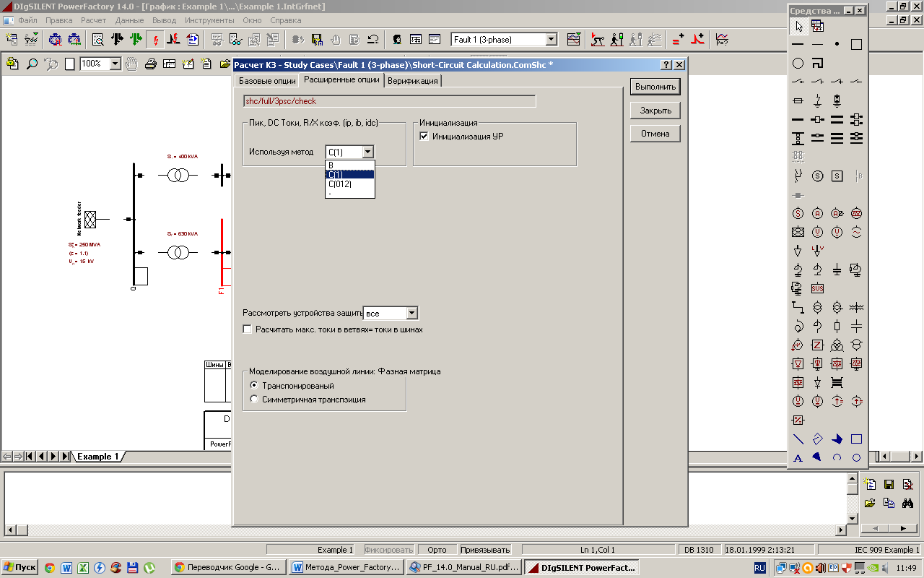Open the 100% zoom level dropdown
This screenshot has height=578, width=924.
tap(115, 64)
